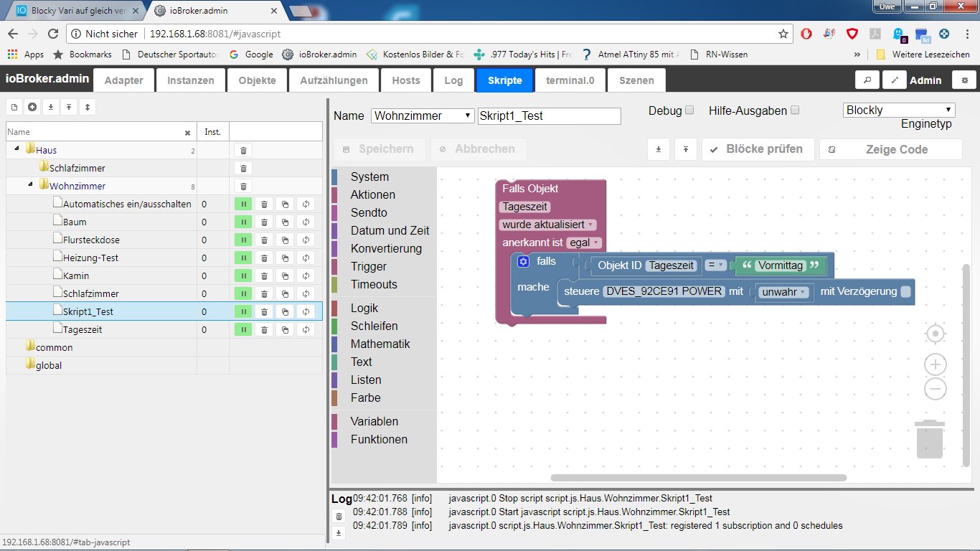Open the Blockly engine type dropdown

(899, 110)
